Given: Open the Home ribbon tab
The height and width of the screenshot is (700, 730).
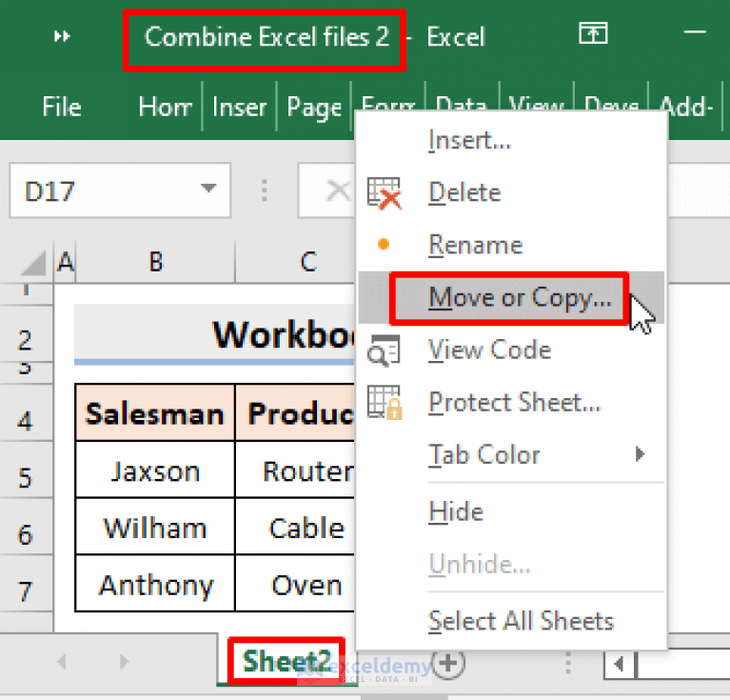Looking at the screenshot, I should 165,107.
